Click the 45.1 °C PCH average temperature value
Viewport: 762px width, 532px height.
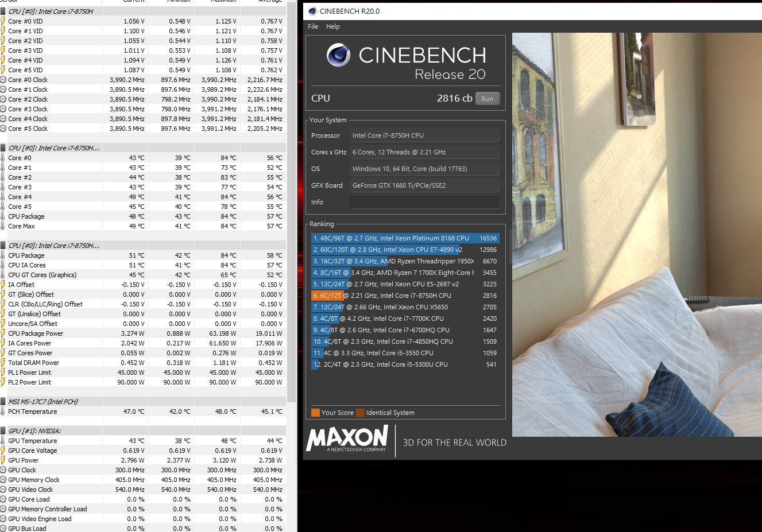(x=272, y=411)
